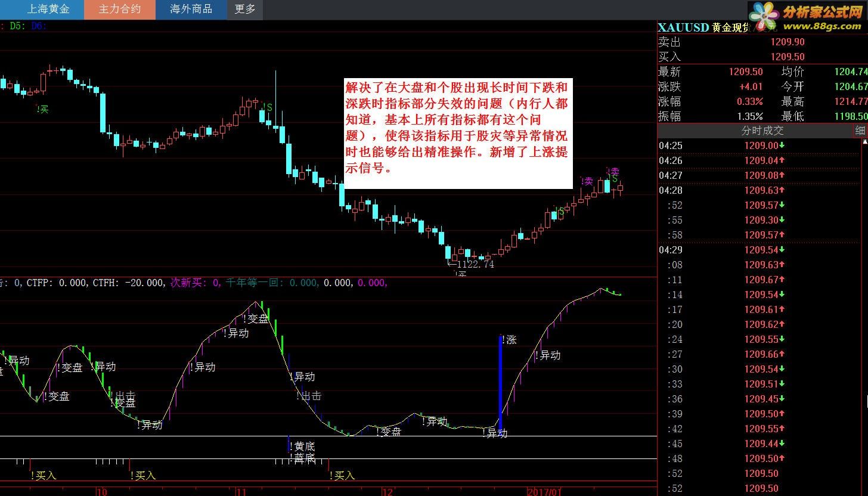Click the 分时成交 panel header

coord(762,131)
